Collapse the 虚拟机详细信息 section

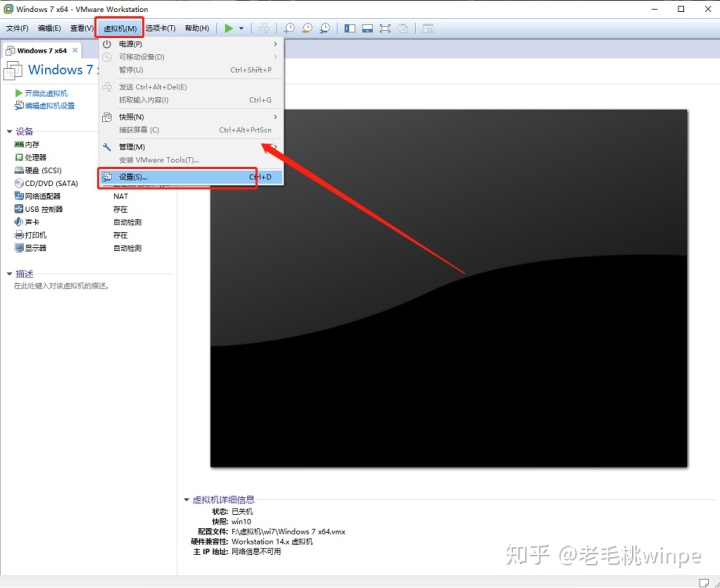pos(186,499)
